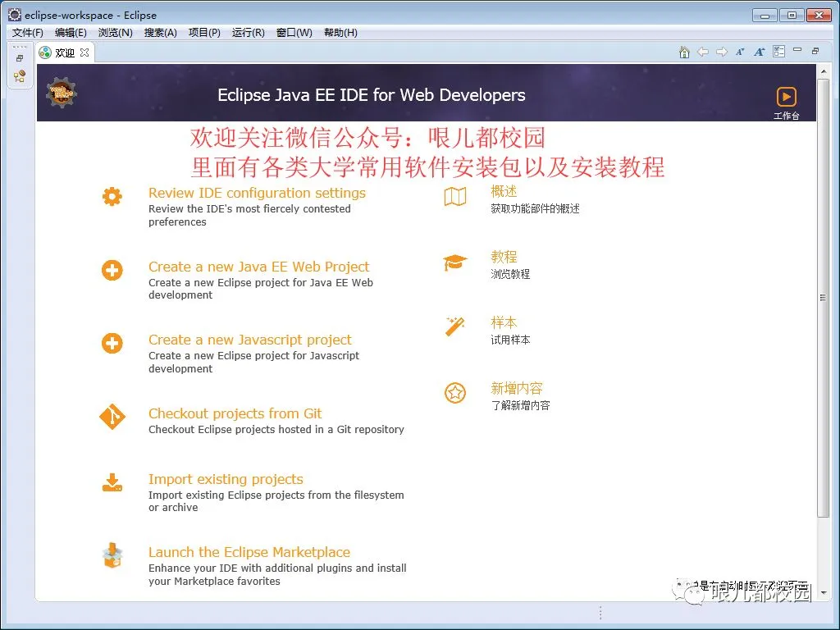
Task: Select the 欢迎 tab
Action: [x=65, y=52]
